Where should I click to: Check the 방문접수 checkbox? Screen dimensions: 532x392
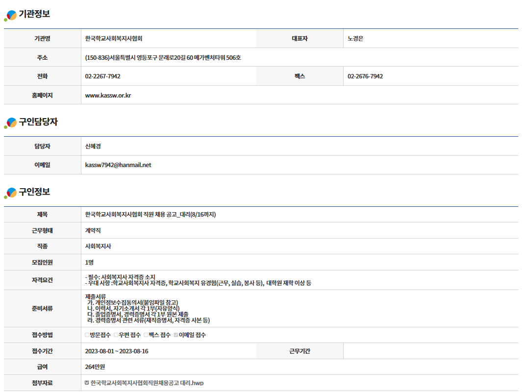[x=87, y=335]
